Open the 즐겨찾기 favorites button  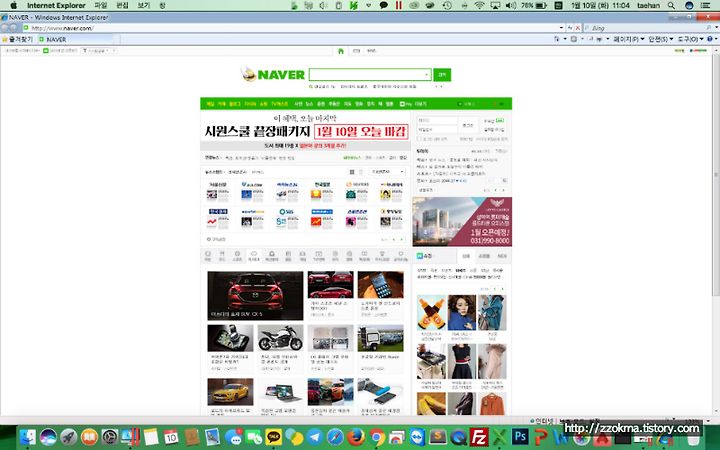[x=17, y=39]
